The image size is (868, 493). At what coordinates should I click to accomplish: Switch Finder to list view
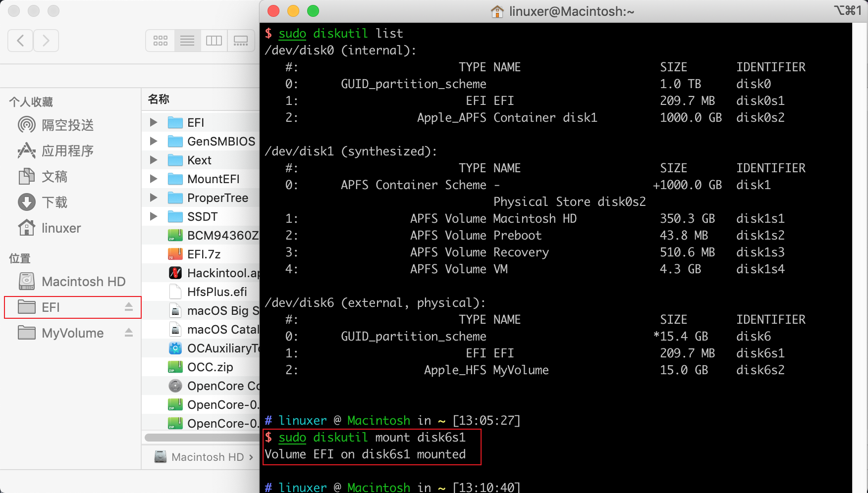[187, 41]
